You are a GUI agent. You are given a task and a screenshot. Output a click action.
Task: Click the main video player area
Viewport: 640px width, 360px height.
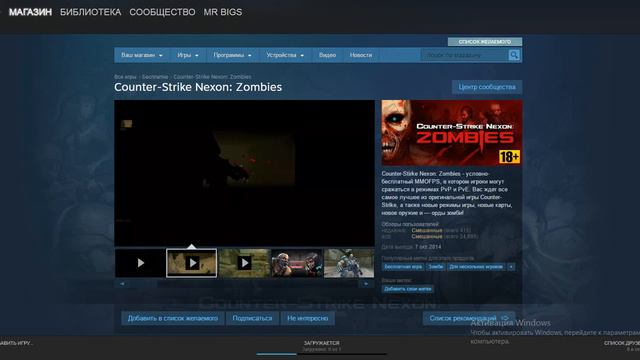(244, 173)
